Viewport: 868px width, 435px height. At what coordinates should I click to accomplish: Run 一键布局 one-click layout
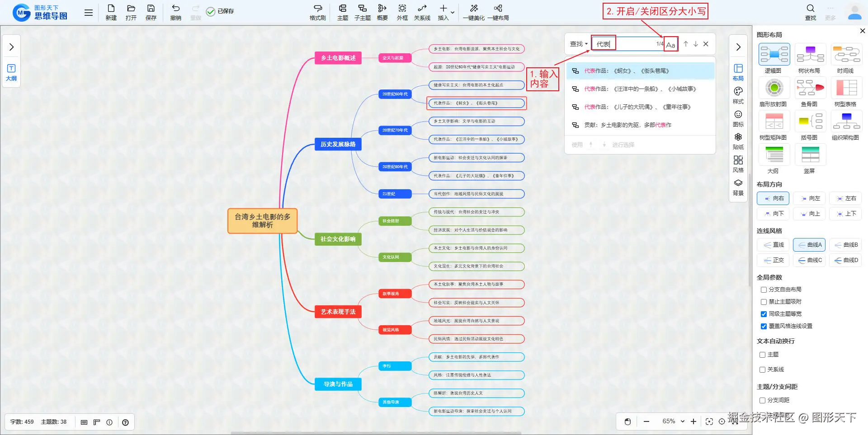pos(498,12)
